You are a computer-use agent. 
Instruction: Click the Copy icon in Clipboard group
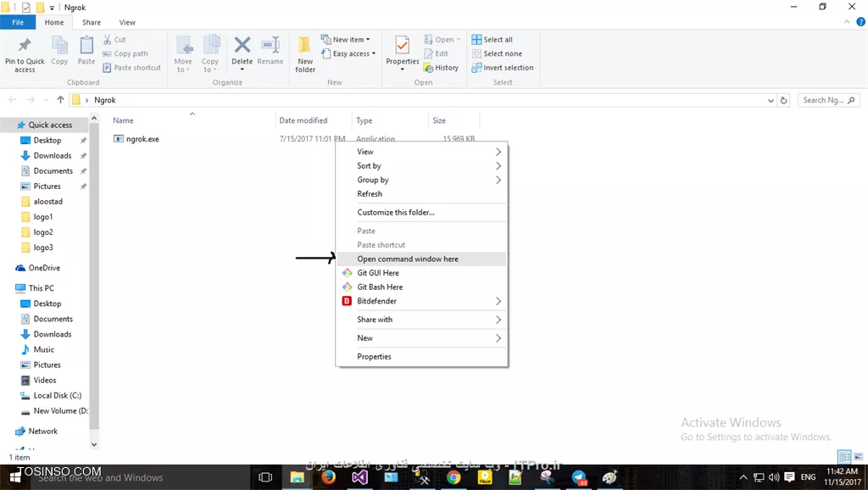click(59, 46)
